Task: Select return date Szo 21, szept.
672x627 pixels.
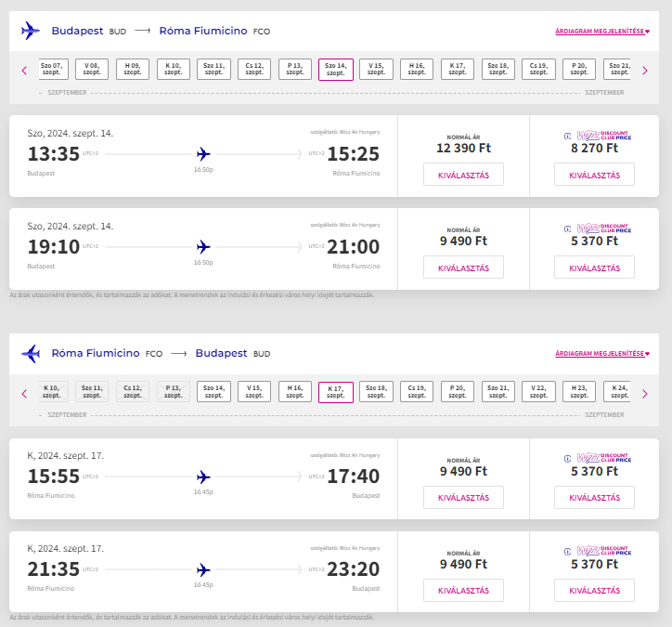Action: [498, 392]
